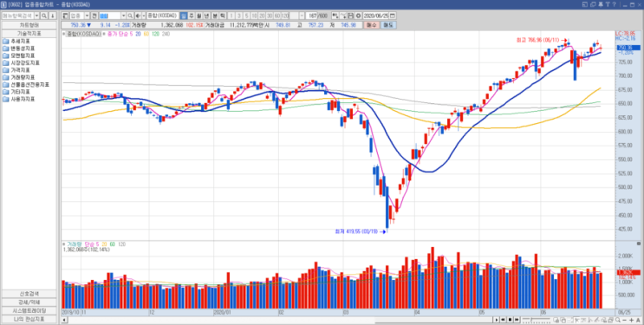Expand the 사용자지표 folder

[17, 99]
